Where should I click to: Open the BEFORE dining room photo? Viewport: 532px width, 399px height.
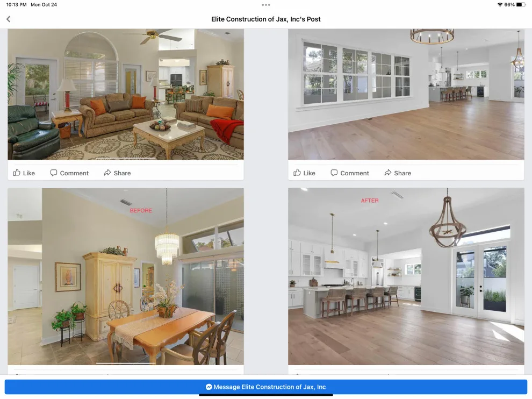126,276
